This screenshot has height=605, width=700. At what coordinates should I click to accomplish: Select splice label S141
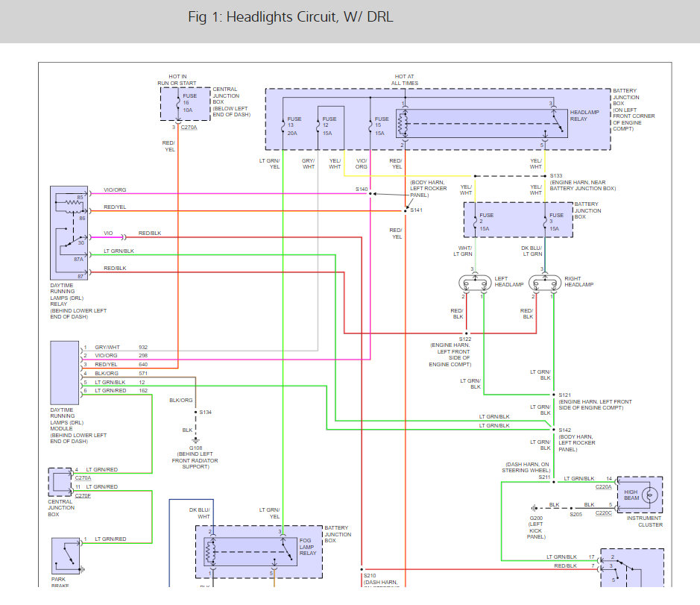(x=416, y=210)
